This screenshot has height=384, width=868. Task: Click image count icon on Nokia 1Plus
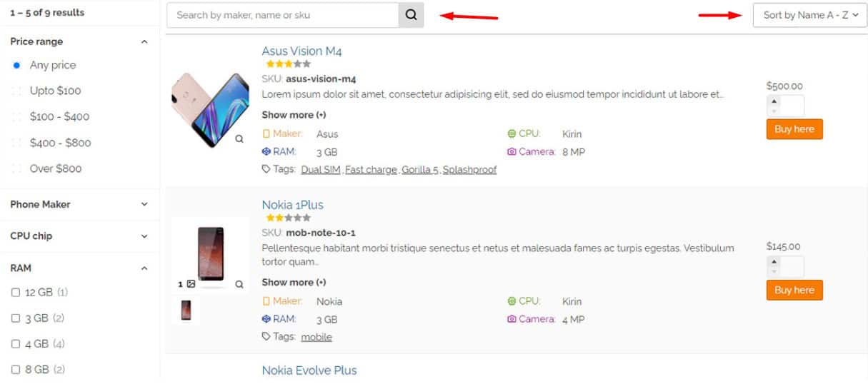pos(191,284)
